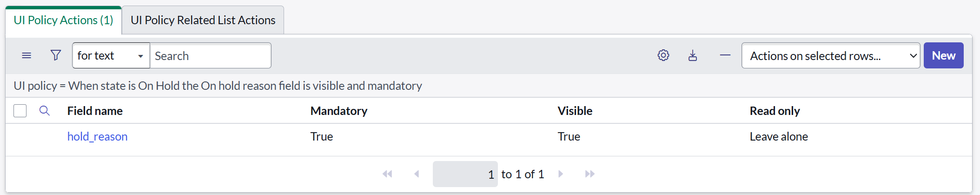Open the "for text" search field dropdown
980x195 pixels.
pos(111,55)
